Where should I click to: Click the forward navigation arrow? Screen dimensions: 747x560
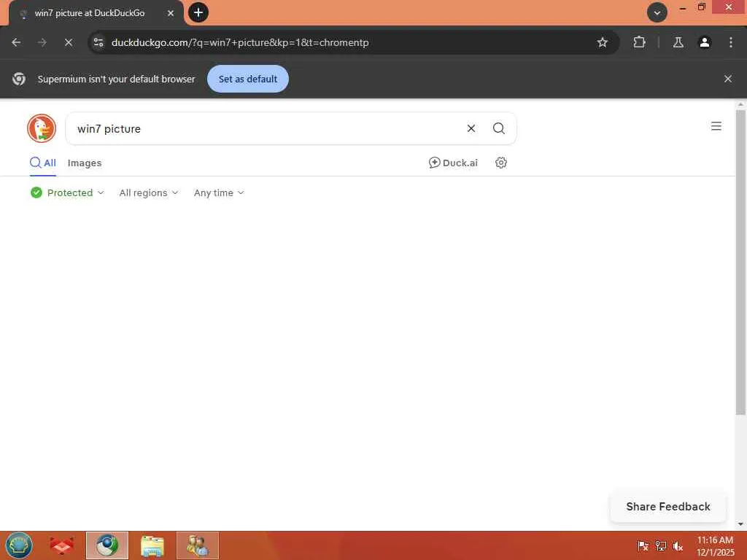pyautogui.click(x=42, y=42)
